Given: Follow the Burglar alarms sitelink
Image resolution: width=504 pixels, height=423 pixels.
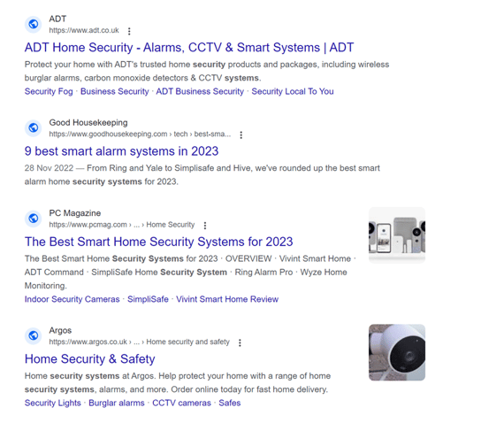Looking at the screenshot, I should tap(117, 403).
